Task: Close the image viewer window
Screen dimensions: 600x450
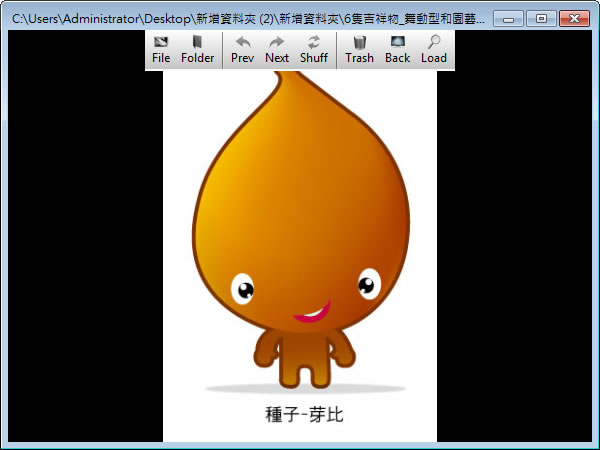Action: tap(573, 18)
